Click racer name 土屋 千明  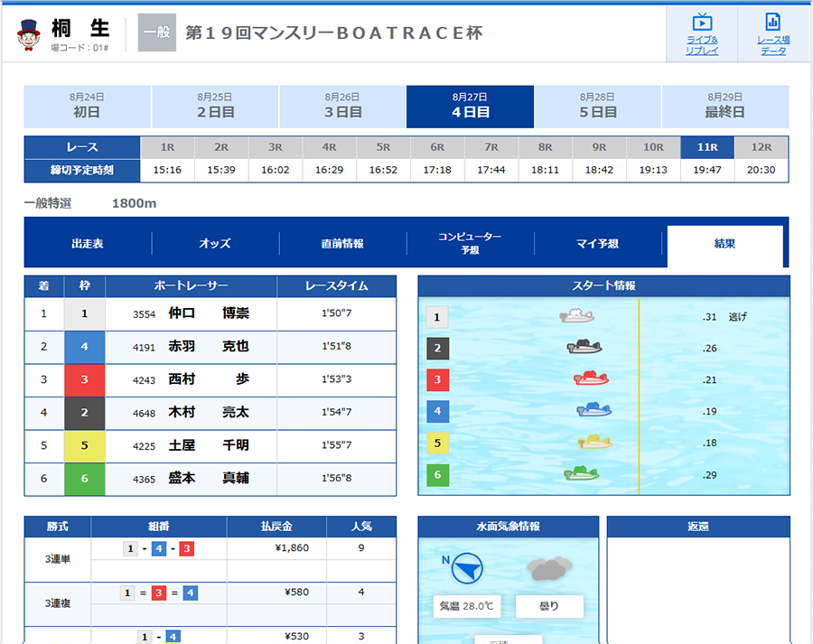coord(209,445)
